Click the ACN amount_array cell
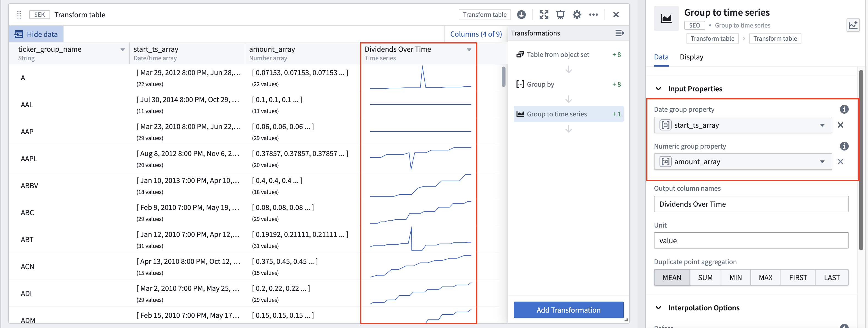This screenshot has height=328, width=868. pyautogui.click(x=302, y=266)
